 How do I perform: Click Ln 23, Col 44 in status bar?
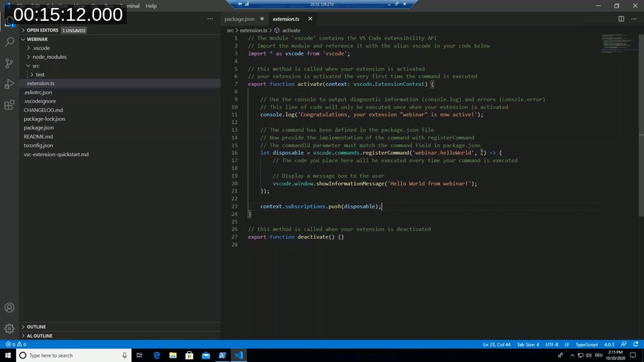click(496, 345)
